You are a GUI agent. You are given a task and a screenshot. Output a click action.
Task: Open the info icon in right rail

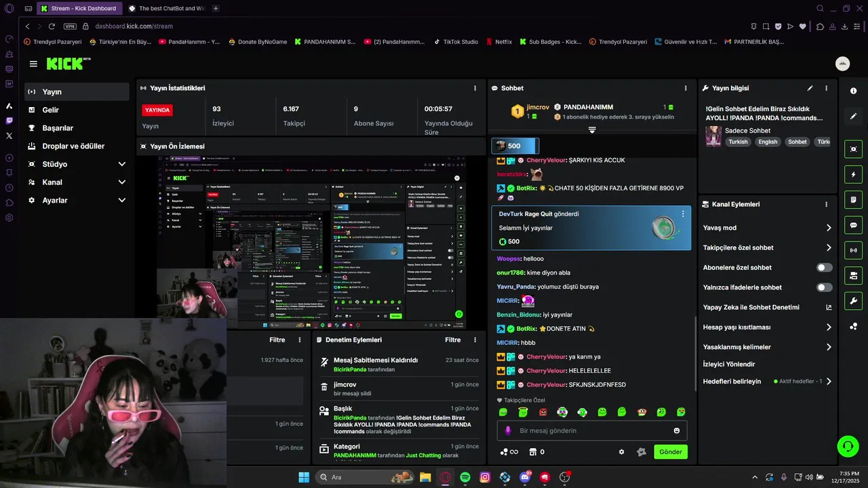tap(853, 91)
